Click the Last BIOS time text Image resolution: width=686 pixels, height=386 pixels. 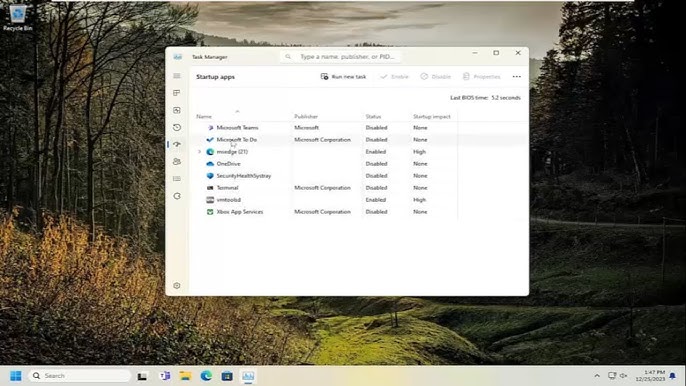click(x=485, y=98)
